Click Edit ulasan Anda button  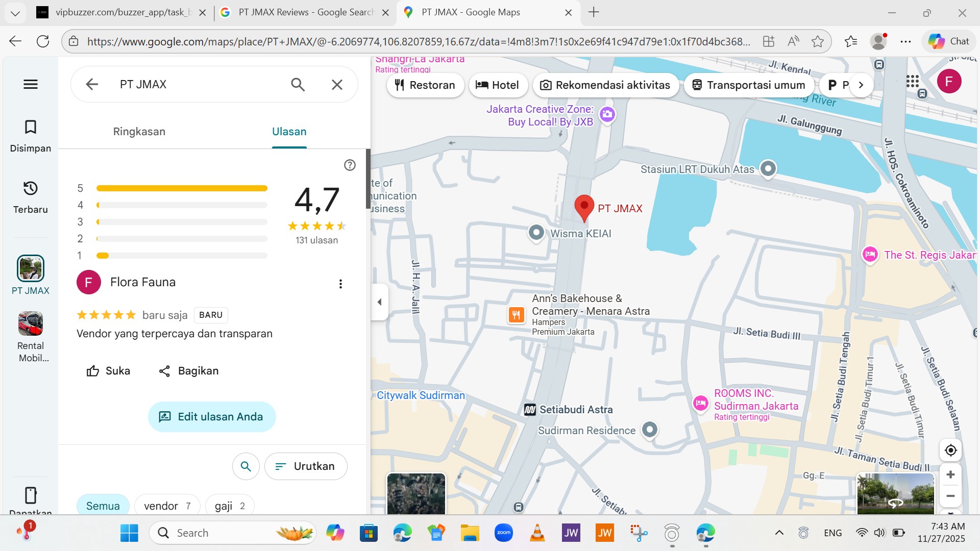click(x=212, y=416)
